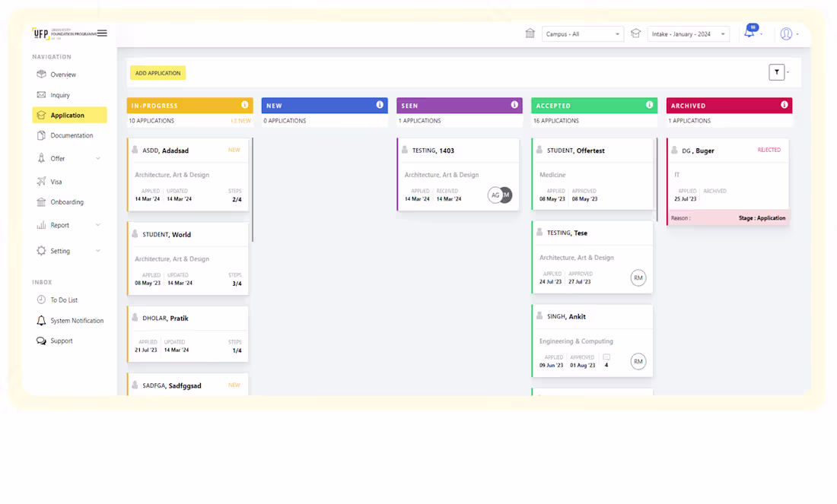Show info for the In-Progress column
Image resolution: width=837 pixels, height=504 pixels.
(x=244, y=105)
